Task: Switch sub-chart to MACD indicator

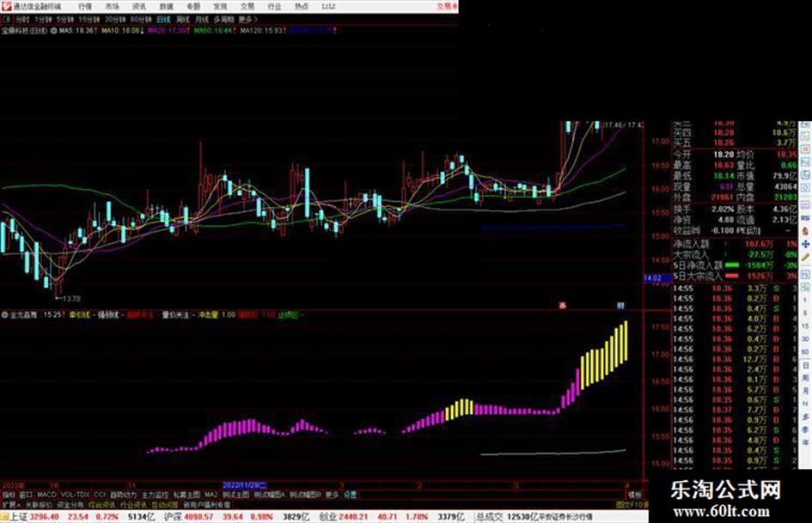Action: point(46,495)
